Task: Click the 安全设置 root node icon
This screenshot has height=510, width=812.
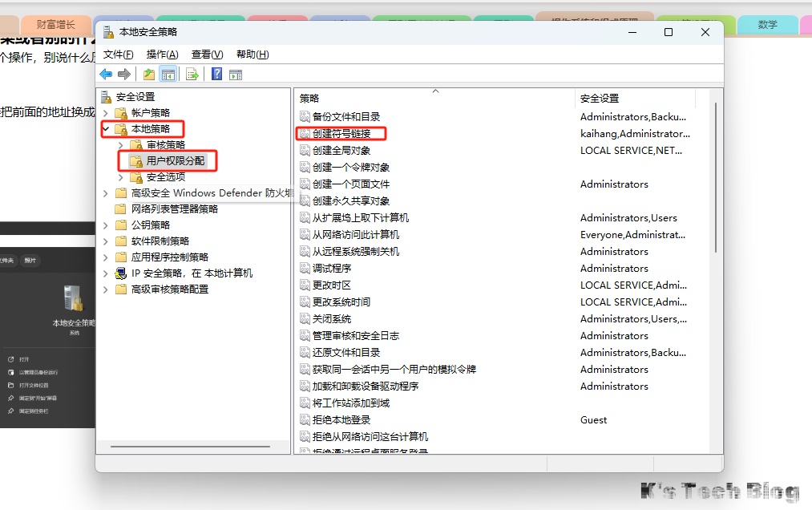Action: coord(107,97)
